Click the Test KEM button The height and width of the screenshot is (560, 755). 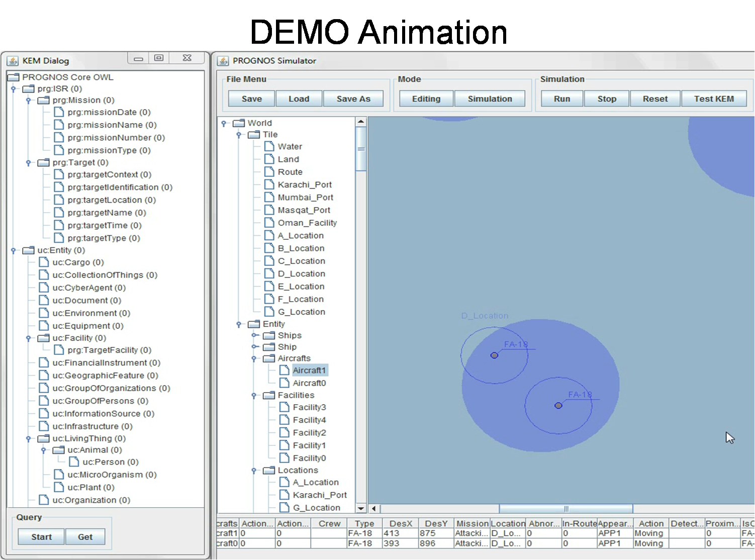coord(714,99)
